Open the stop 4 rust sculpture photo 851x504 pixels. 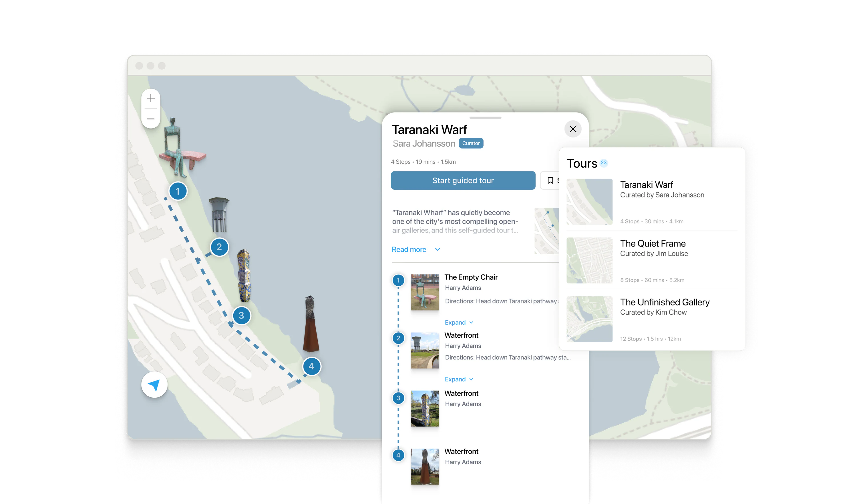425,467
